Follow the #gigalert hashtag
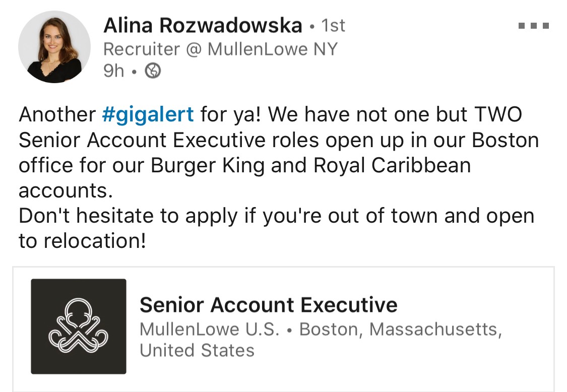This screenshot has height=392, width=567. click(x=148, y=115)
